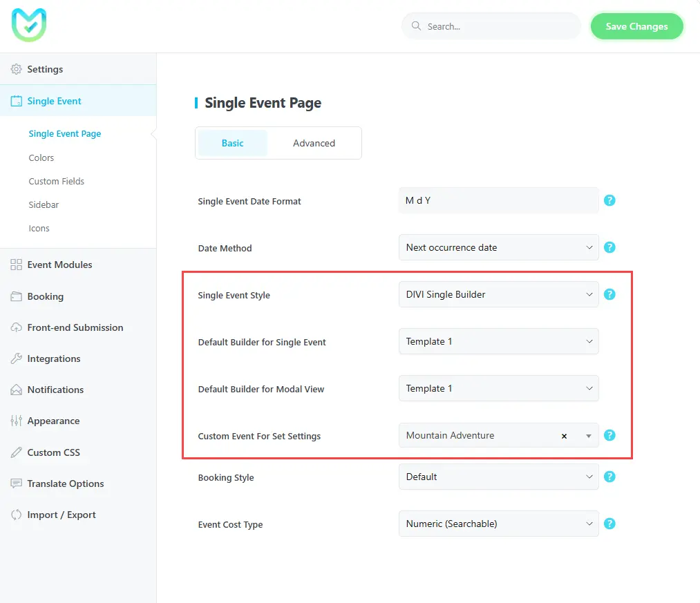The image size is (700, 603).
Task: Click in the Search input field
Action: click(491, 26)
